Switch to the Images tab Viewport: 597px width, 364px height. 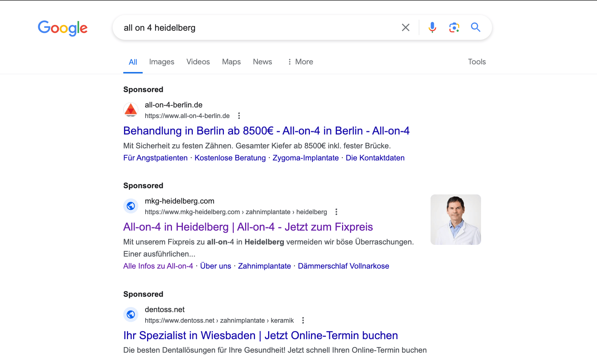(162, 62)
